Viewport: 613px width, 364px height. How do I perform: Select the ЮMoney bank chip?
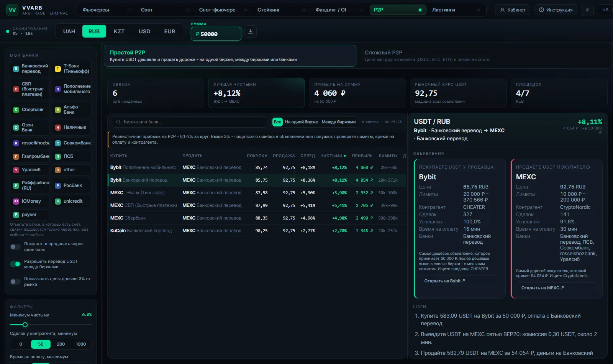30,201
